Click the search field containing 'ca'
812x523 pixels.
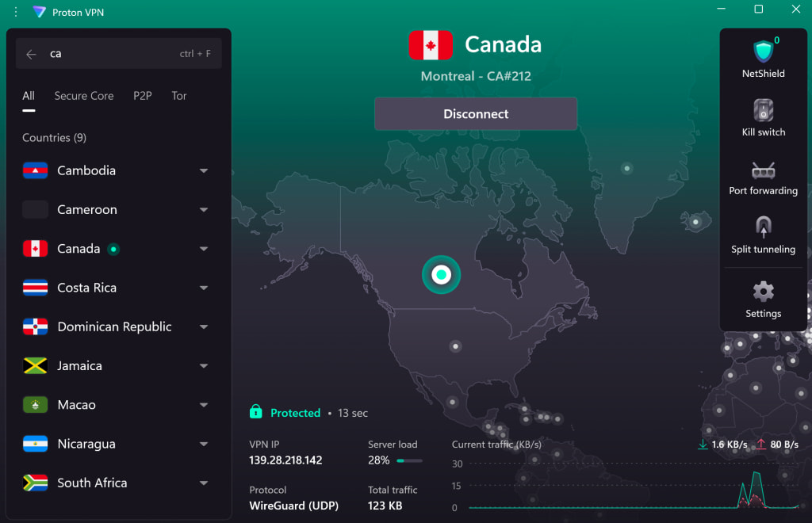point(119,53)
